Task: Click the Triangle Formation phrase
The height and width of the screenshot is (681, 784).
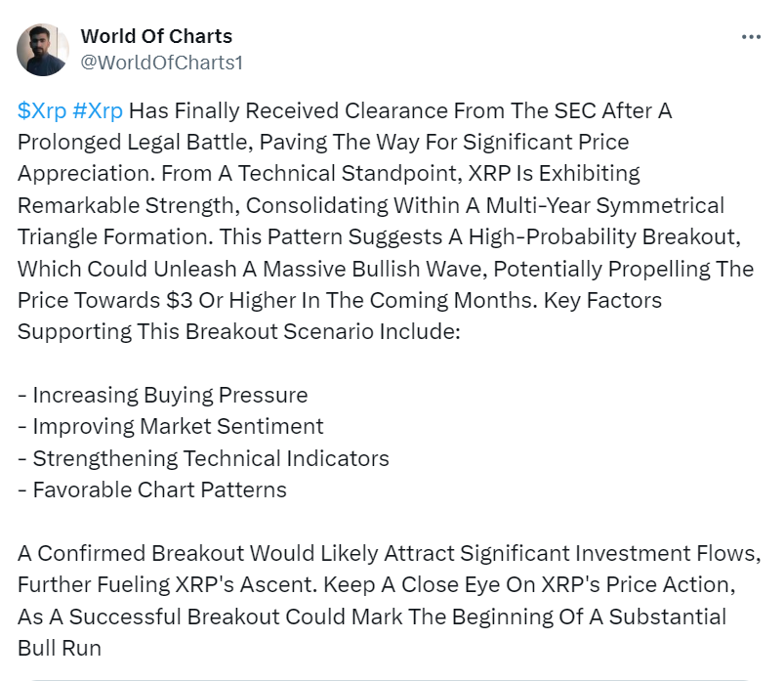Action: point(115,237)
